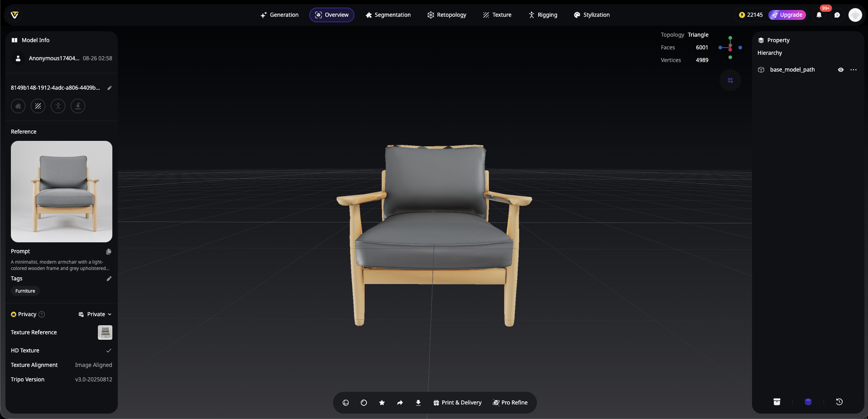The width and height of the screenshot is (868, 419).
Task: Toggle visibility of base_model_path
Action: pos(841,70)
